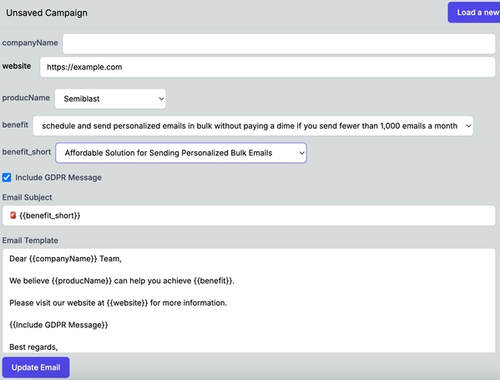Click the line with {{producName}} and {{benefit}}
Viewport: 500px width, 380px height.
tap(122, 281)
